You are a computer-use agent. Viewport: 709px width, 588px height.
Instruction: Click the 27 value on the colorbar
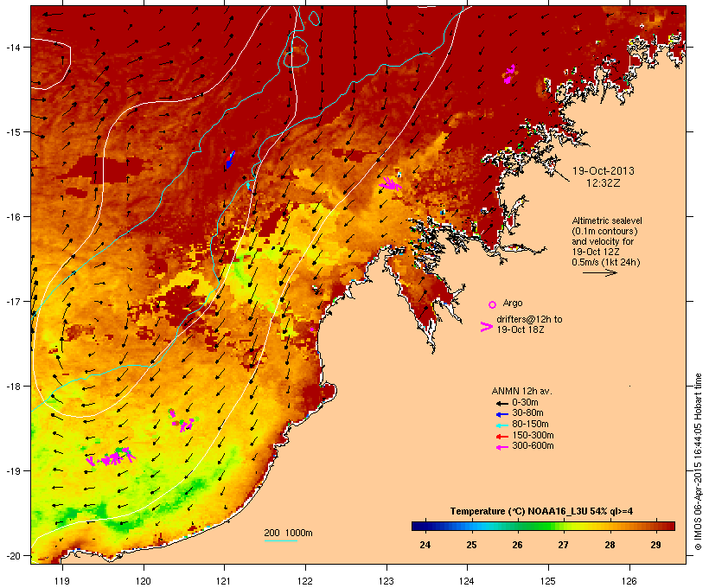click(563, 545)
